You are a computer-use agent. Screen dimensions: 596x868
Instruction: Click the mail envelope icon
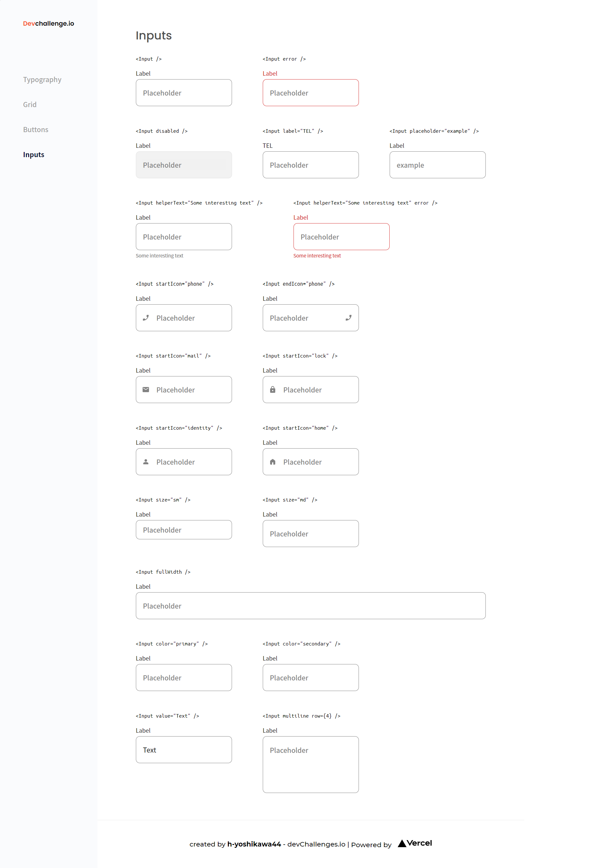click(x=146, y=390)
